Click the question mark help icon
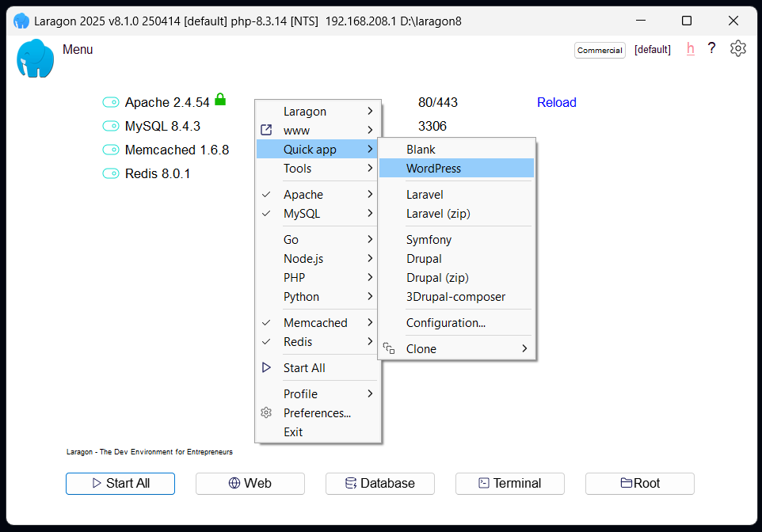762x532 pixels. pyautogui.click(x=711, y=48)
